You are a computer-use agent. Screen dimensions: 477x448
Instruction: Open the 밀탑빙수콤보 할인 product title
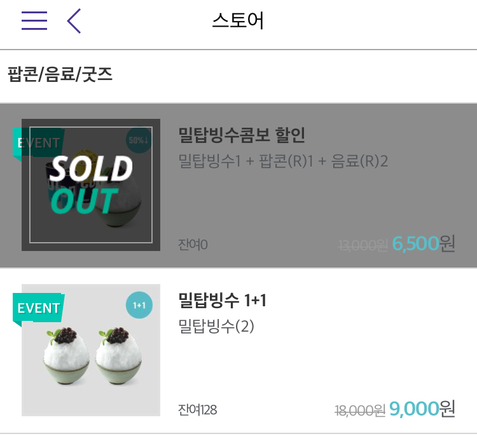242,135
